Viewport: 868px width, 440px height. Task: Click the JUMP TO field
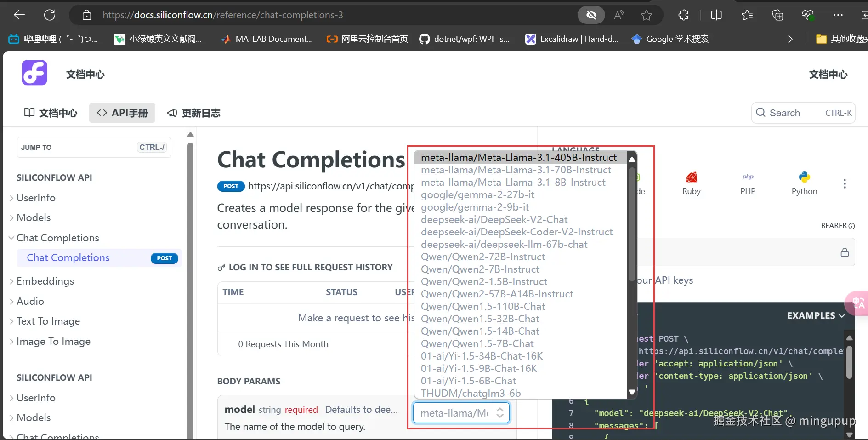point(94,148)
